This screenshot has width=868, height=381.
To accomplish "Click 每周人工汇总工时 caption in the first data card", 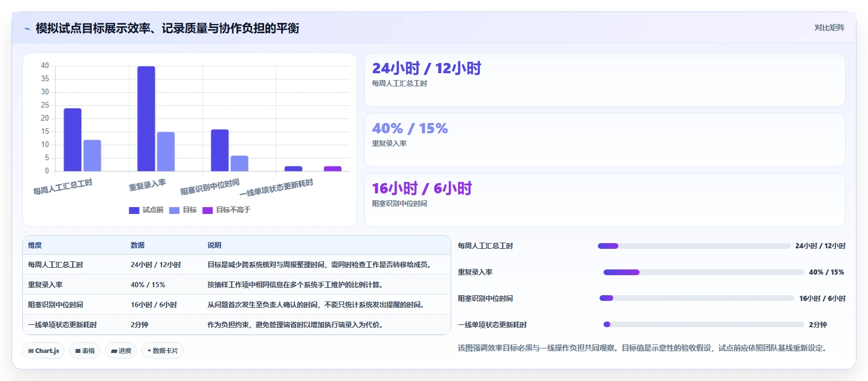I will point(400,84).
